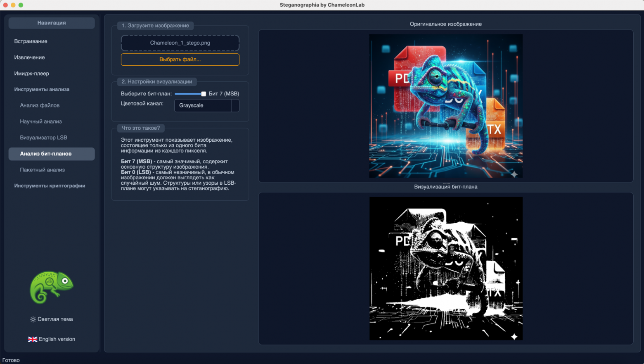Image resolution: width=644 pixels, height=364 pixels.
Task: Click the green chameleon logo
Action: 51,287
